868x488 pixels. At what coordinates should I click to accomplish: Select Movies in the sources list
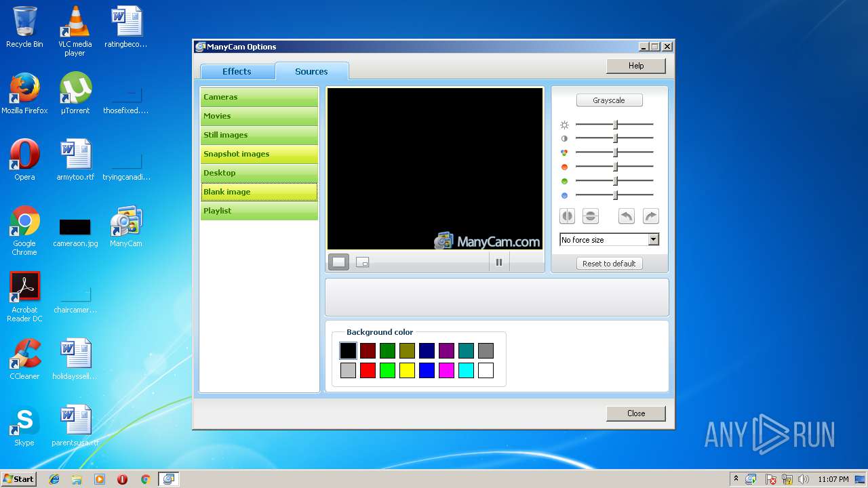(259, 116)
